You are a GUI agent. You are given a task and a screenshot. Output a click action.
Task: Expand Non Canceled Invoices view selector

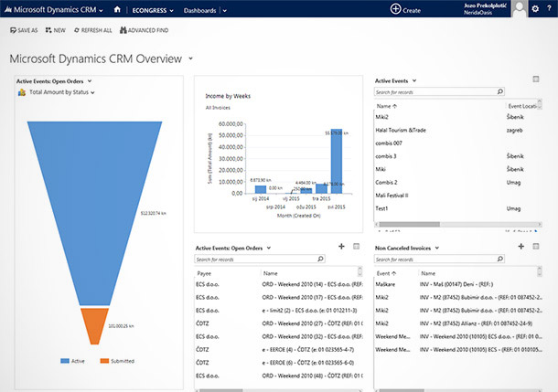pos(437,248)
